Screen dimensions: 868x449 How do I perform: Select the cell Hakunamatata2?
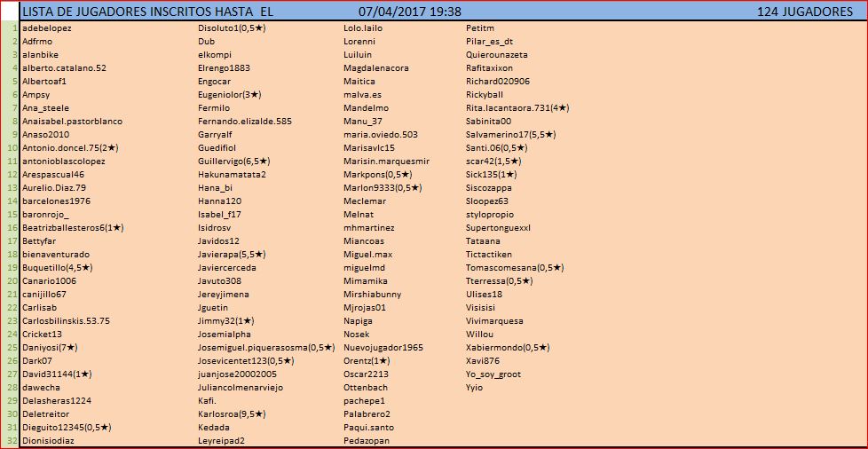pos(232,174)
